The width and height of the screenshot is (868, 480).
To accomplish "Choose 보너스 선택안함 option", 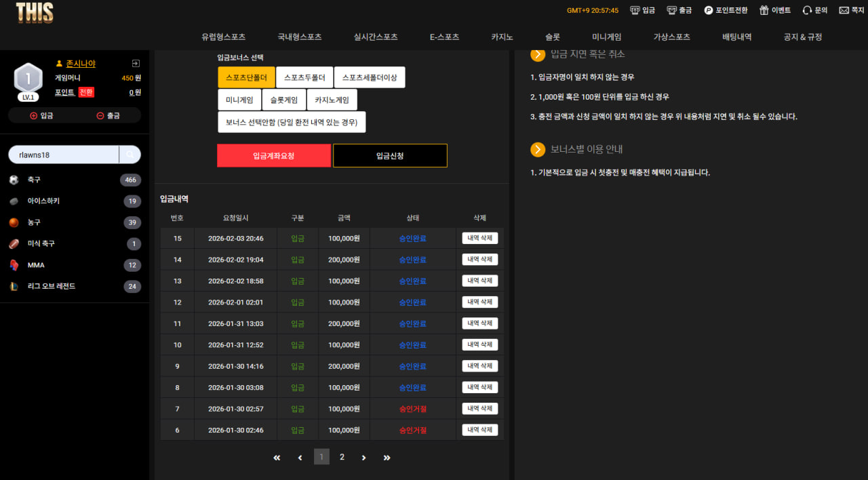I will (292, 122).
